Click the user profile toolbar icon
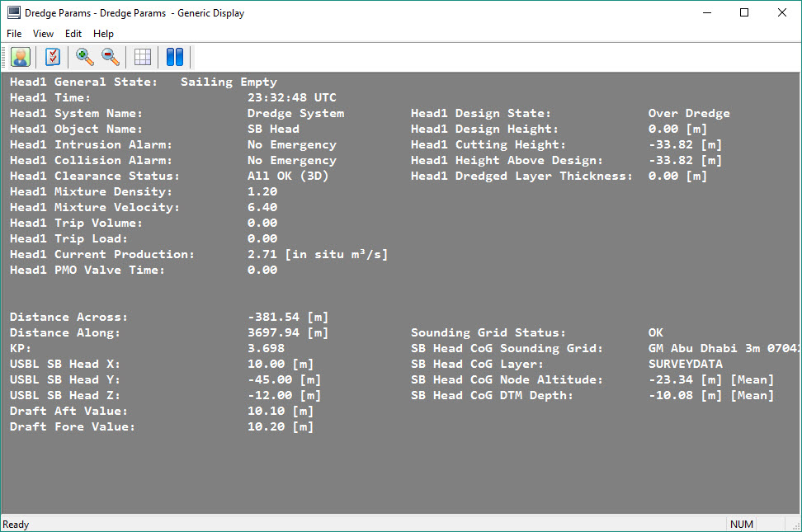Screen dimensions: 802x532 21,57
